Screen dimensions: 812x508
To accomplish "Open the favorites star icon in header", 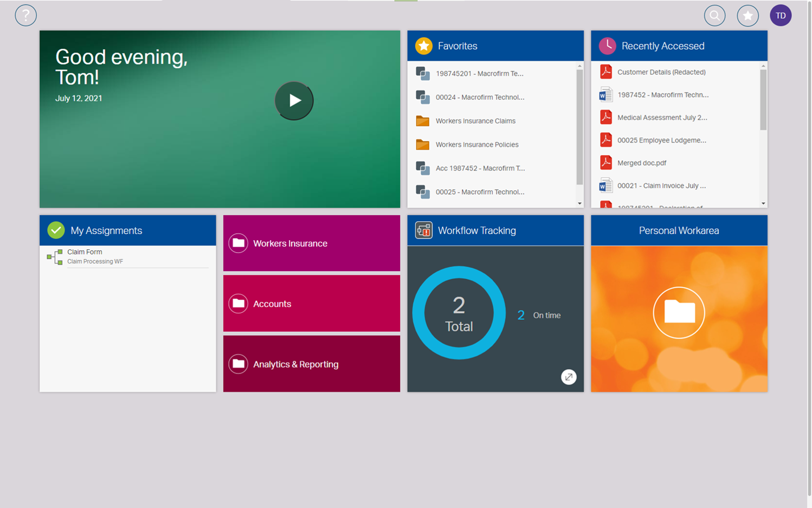I will click(x=747, y=16).
